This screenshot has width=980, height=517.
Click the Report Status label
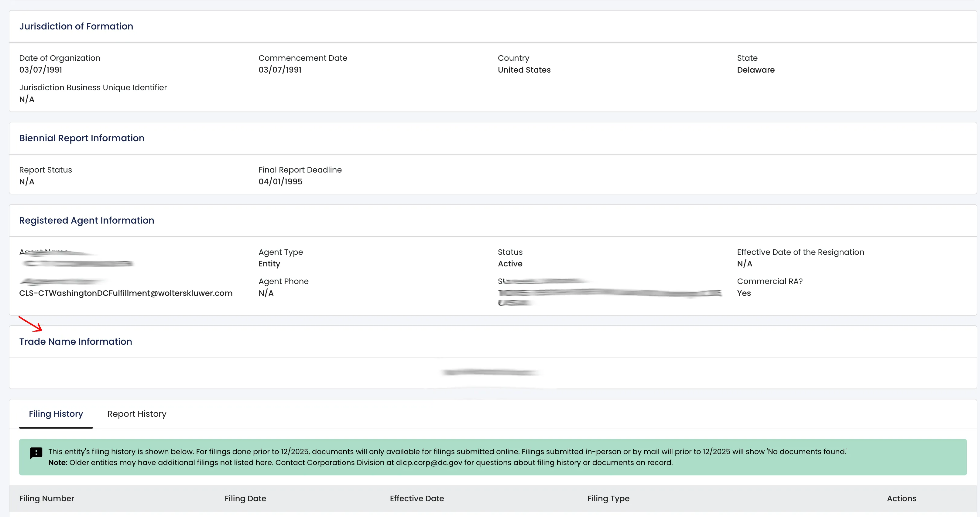(x=46, y=170)
